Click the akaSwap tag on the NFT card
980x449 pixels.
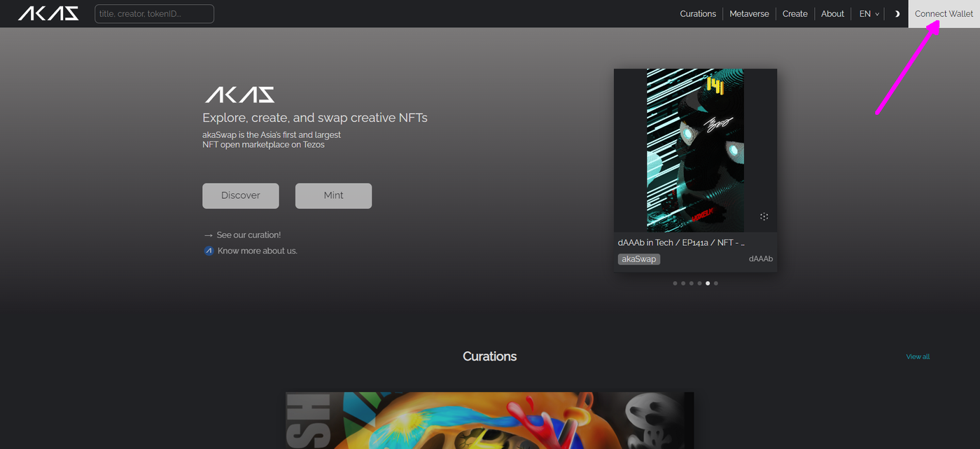(x=639, y=259)
